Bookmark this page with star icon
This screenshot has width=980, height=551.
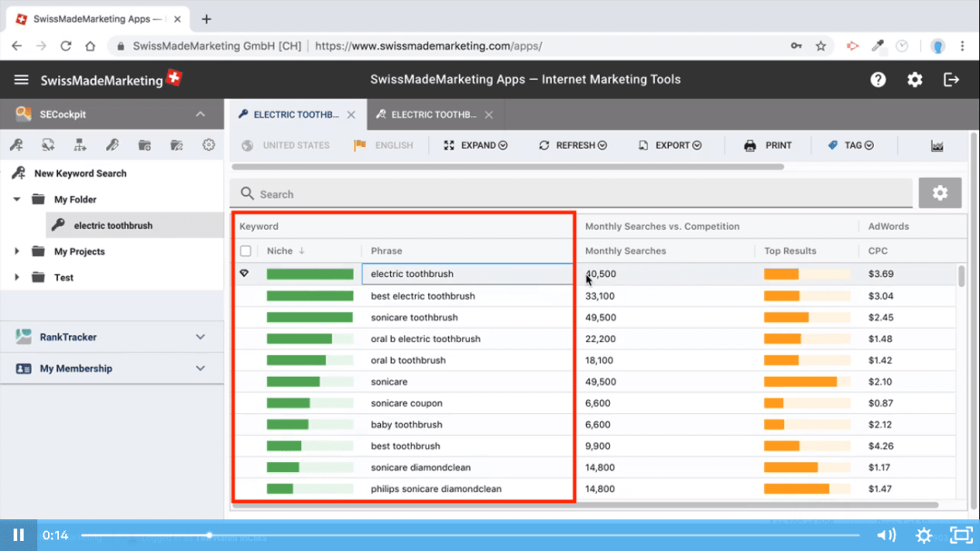(820, 45)
